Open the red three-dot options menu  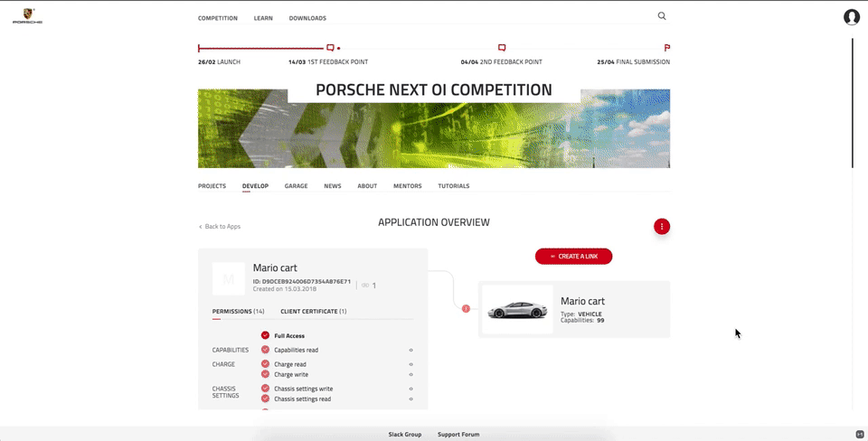coord(662,226)
